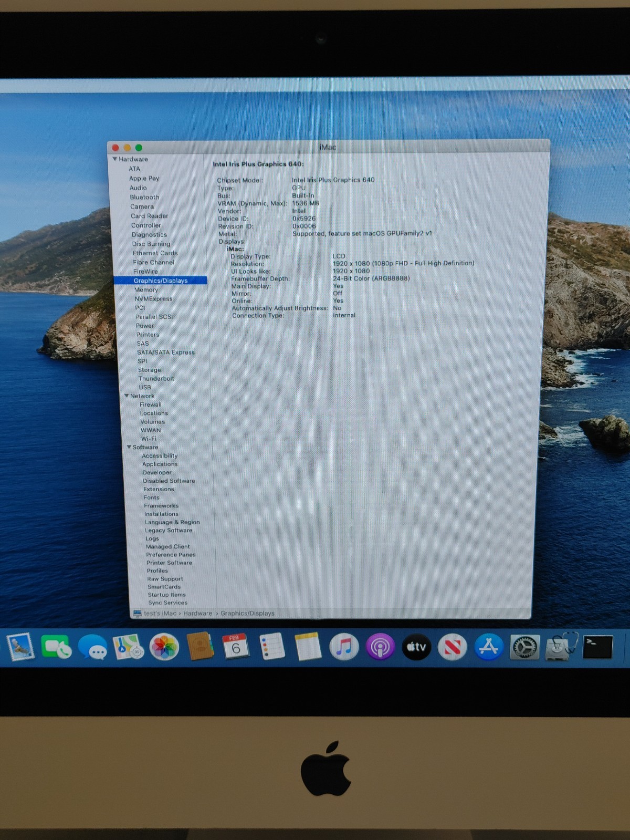Show Thunderbolt hardware information
This screenshot has height=840, width=630.
[156, 379]
